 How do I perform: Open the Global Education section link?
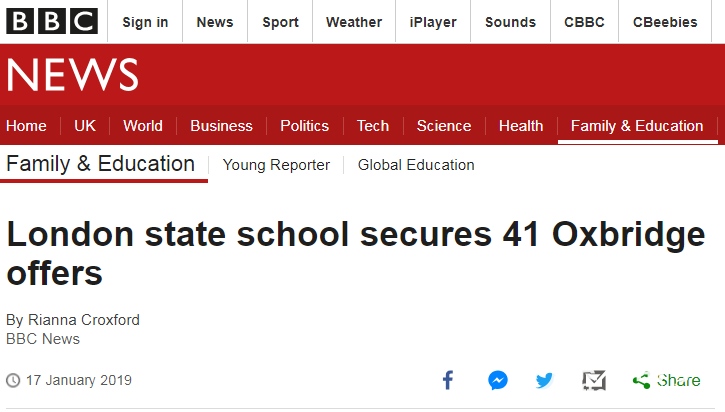pyautogui.click(x=416, y=165)
